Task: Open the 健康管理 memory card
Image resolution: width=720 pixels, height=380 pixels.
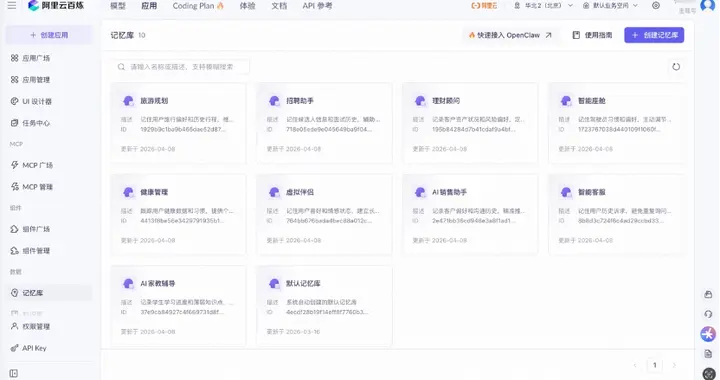Action: (x=178, y=214)
